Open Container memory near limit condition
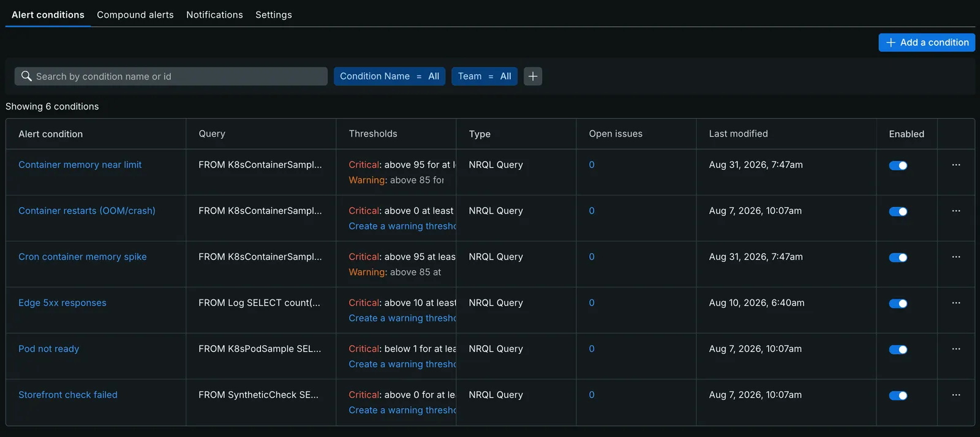The image size is (980, 437). pyautogui.click(x=80, y=165)
